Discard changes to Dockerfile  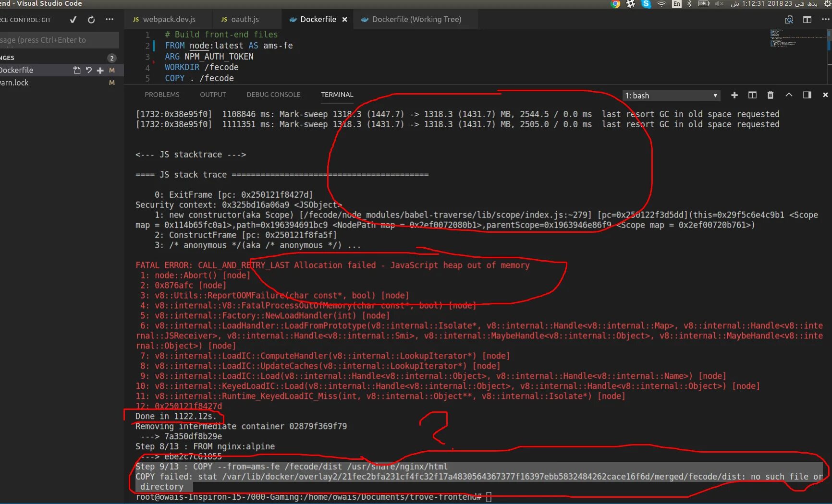coord(89,70)
